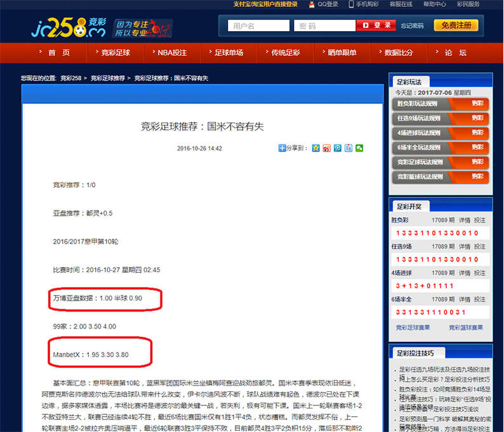Open 竞彩足球 navigation menu
Image resolution: width=504 pixels, height=432 pixels.
(x=116, y=53)
